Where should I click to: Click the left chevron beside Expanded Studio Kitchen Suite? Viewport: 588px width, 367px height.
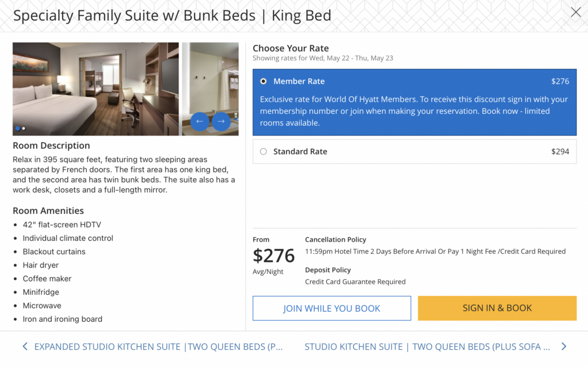tap(25, 346)
